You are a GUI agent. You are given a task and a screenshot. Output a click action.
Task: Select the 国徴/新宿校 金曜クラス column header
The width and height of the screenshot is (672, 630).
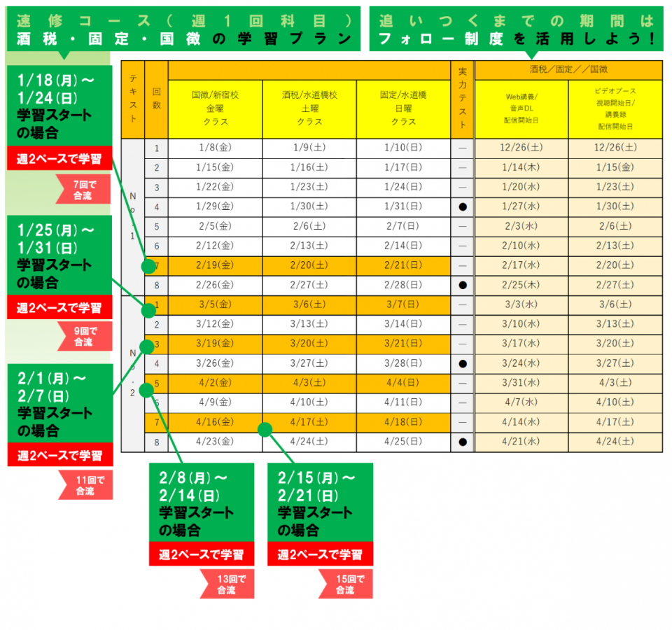click(215, 108)
